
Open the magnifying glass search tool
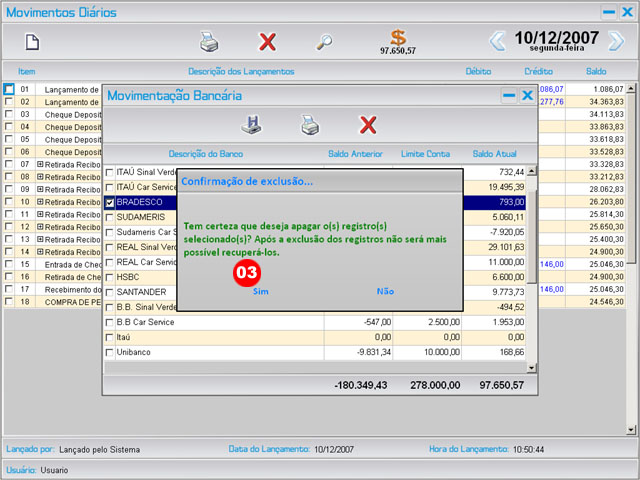(x=325, y=42)
